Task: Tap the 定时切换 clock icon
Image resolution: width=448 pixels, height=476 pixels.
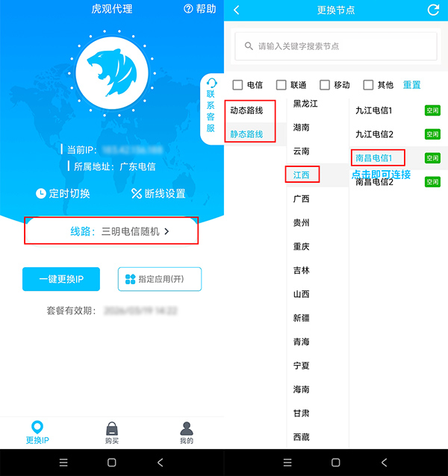Action: pos(41,193)
